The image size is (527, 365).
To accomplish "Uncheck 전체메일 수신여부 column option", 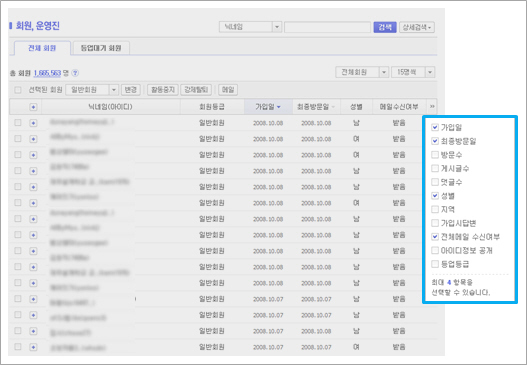I will [x=435, y=237].
